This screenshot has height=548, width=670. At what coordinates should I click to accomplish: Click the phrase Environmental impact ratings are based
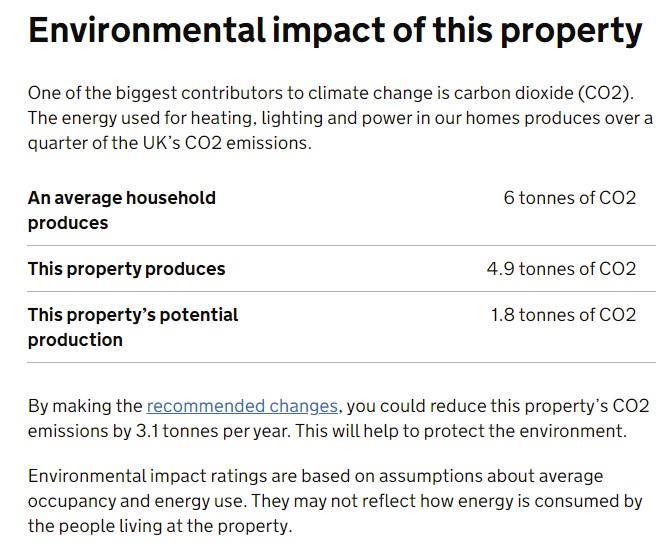point(201,476)
